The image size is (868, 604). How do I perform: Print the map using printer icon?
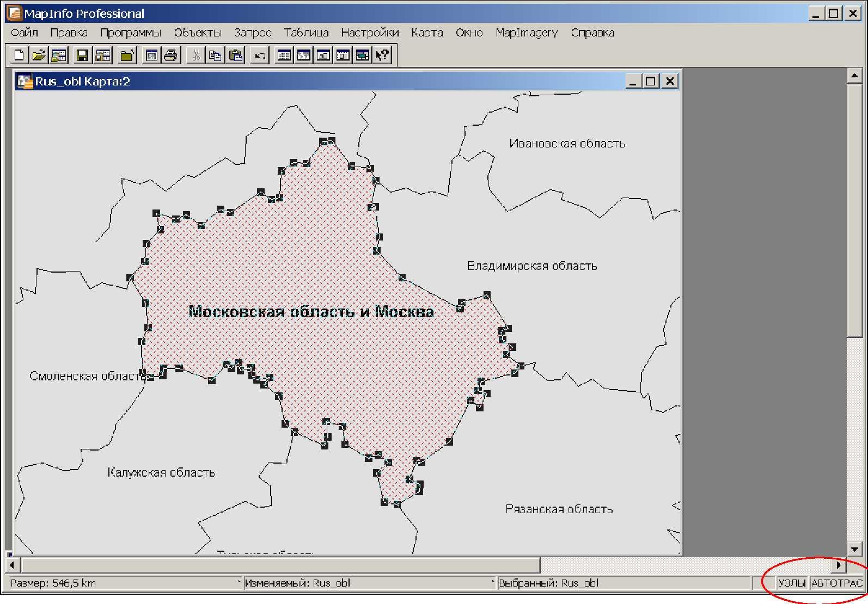tap(171, 55)
